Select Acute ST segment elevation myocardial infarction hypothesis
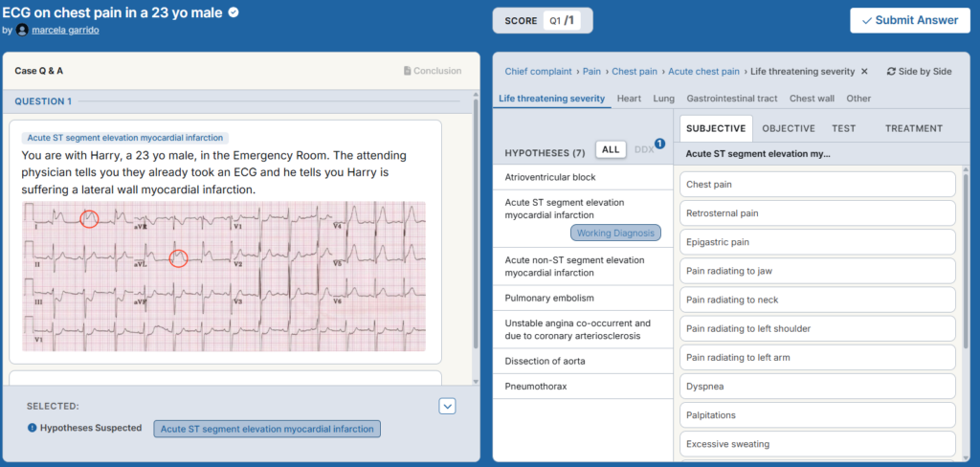 tap(583, 219)
